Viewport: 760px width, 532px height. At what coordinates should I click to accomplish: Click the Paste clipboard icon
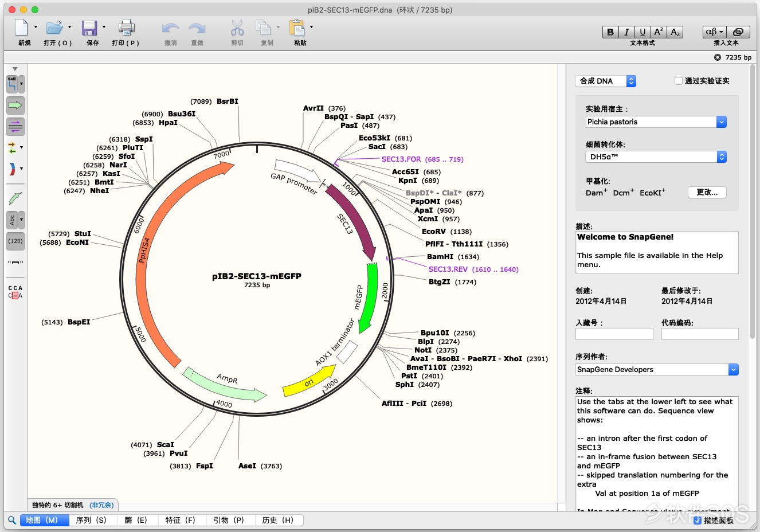coord(297,28)
